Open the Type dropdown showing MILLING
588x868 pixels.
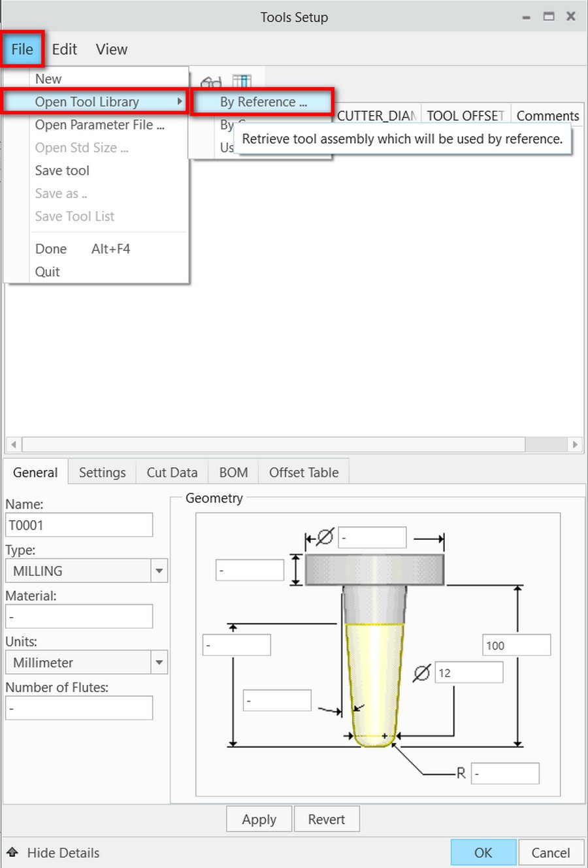[x=86, y=571]
